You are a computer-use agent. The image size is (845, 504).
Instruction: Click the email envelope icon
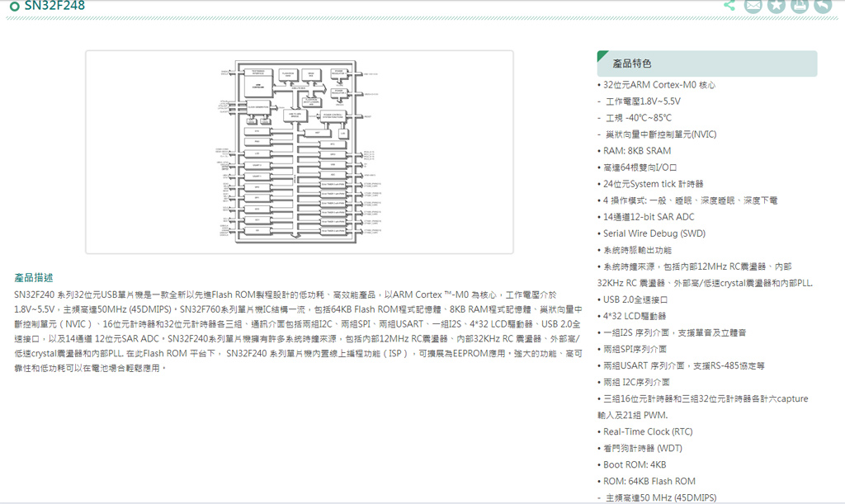click(753, 6)
